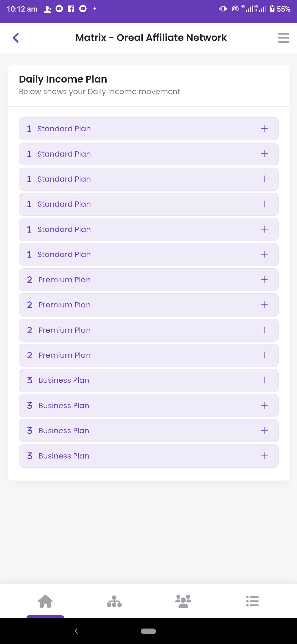The width and height of the screenshot is (297, 644).
Task: Tap the purple back arrow in header
Action: [16, 38]
